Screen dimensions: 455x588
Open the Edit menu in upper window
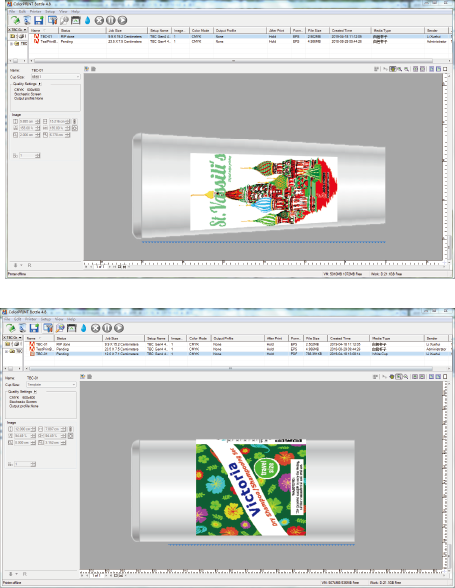tap(23, 12)
